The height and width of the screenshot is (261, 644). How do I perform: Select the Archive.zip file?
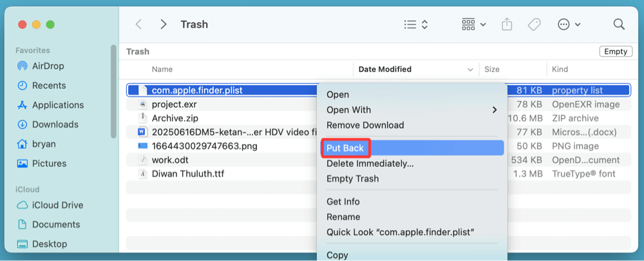[175, 119]
